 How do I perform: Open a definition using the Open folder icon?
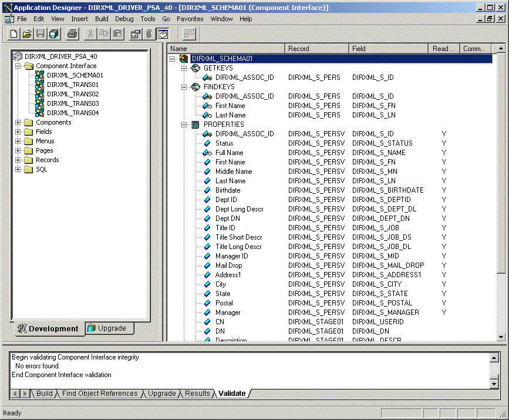click(x=26, y=33)
